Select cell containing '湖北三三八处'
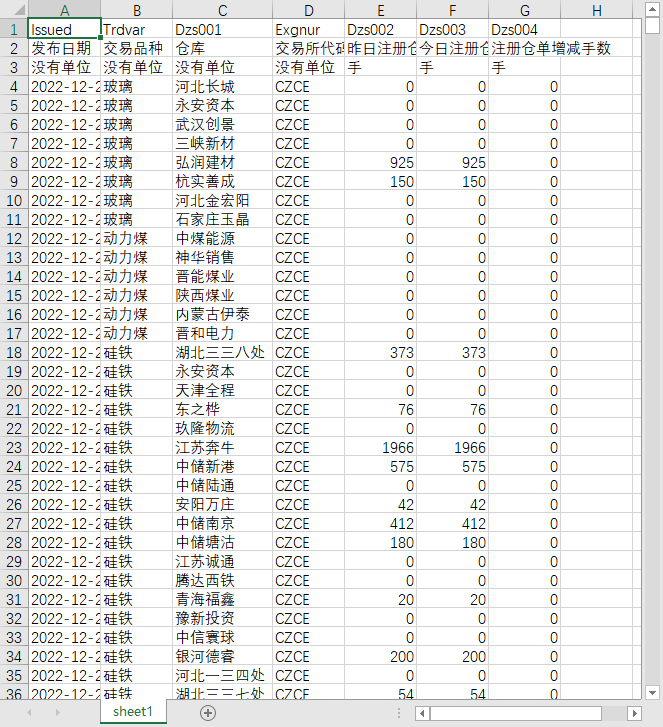This screenshot has width=663, height=727. (223, 352)
